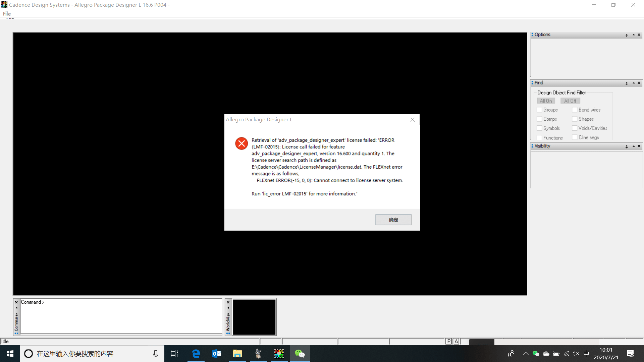Open Task View from the taskbar

click(x=174, y=354)
